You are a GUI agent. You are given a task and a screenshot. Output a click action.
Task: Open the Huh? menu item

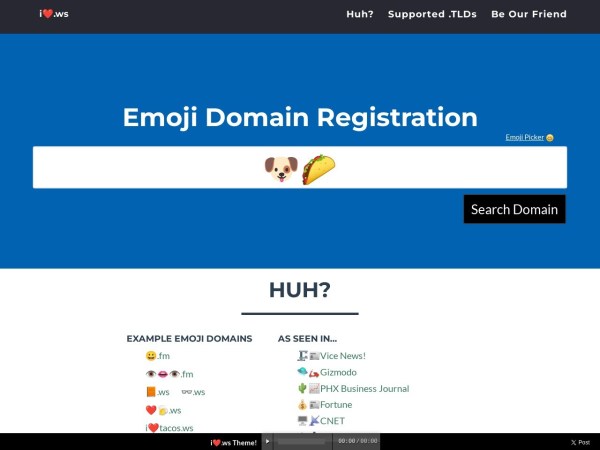point(359,14)
